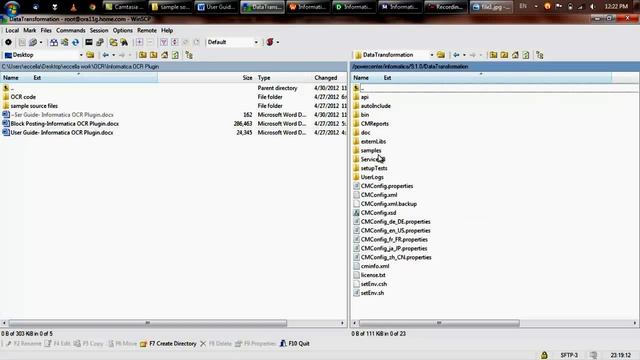
Task: Select User Guide- Informatica OCR Plugin.docx file
Action: pyautogui.click(x=62, y=133)
